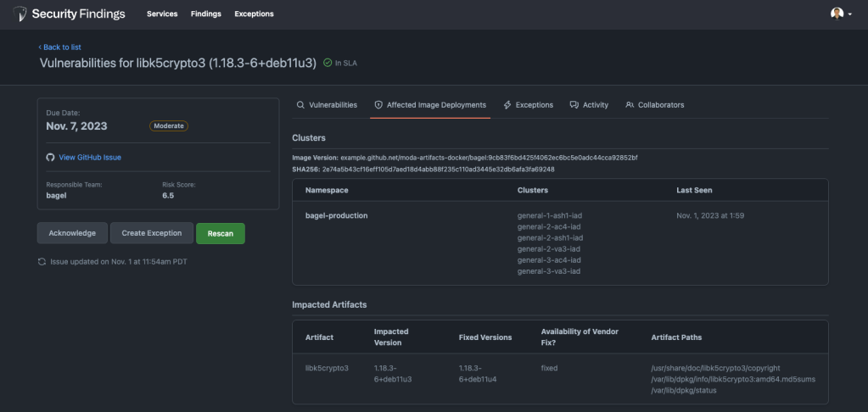Click path /var/lib/dpkg/status
868x412 pixels.
tap(684, 391)
